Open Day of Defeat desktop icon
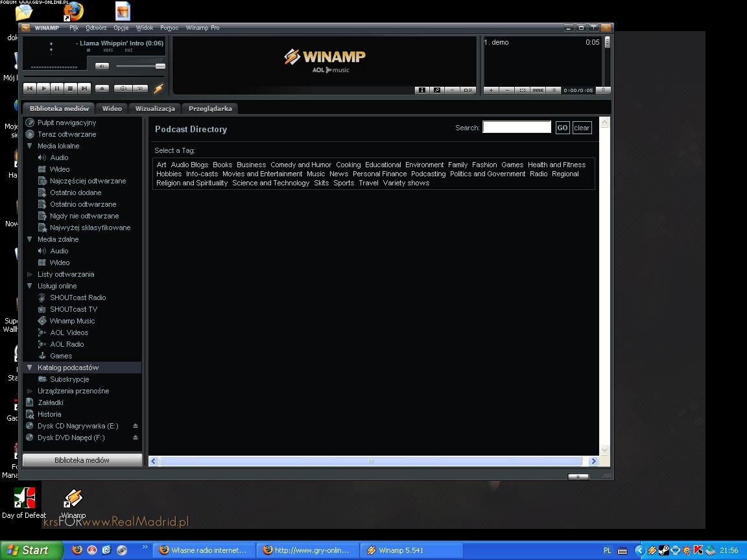The image size is (747, 560). pyautogui.click(x=24, y=504)
